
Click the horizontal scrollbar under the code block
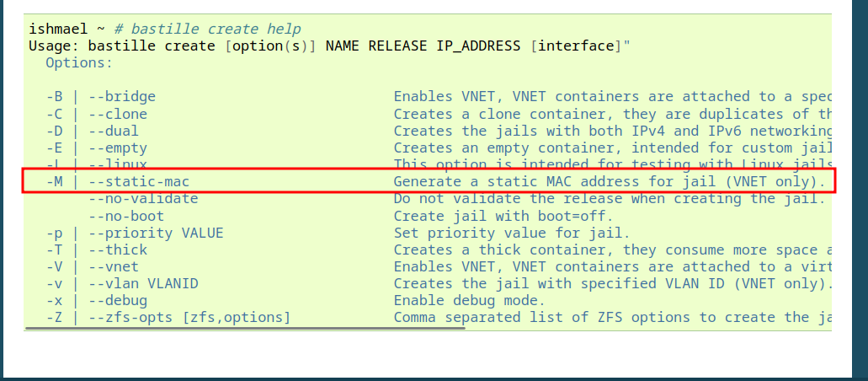pyautogui.click(x=244, y=328)
